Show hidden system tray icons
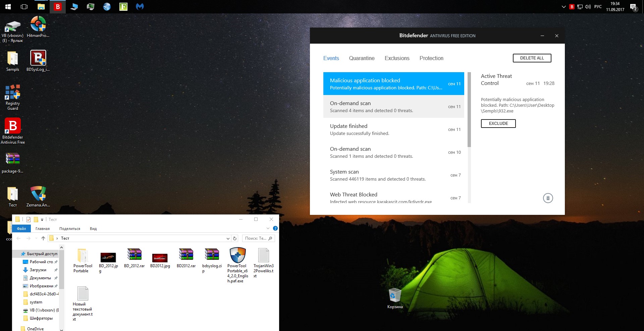 click(563, 7)
